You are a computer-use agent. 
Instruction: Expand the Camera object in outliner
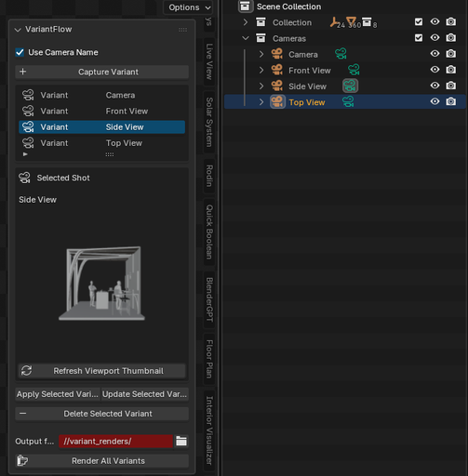click(x=261, y=54)
